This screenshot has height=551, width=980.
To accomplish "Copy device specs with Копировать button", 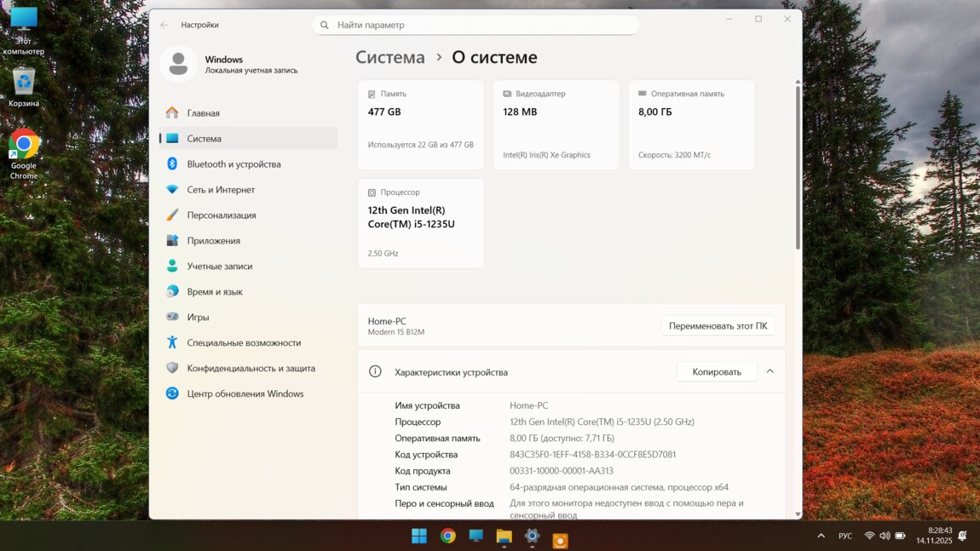I will coord(716,372).
